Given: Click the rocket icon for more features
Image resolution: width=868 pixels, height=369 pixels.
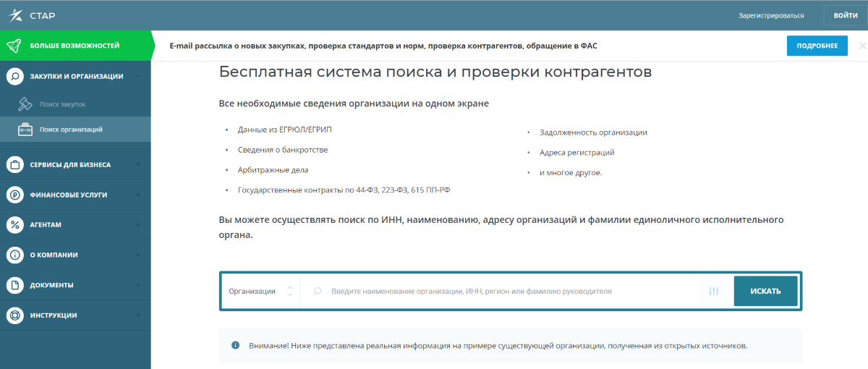Looking at the screenshot, I should point(14,46).
